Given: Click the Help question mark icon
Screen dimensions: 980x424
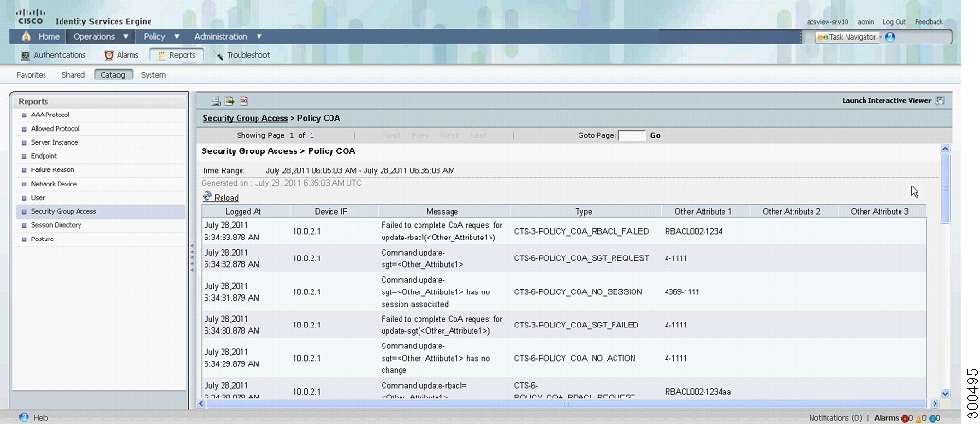Looking at the screenshot, I should pos(24,417).
